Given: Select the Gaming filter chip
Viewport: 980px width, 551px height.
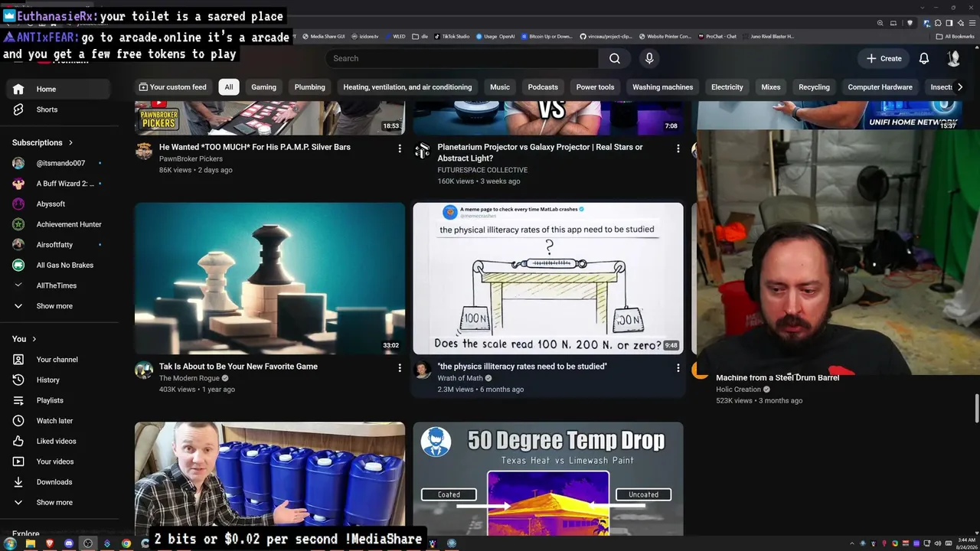Looking at the screenshot, I should [x=263, y=87].
